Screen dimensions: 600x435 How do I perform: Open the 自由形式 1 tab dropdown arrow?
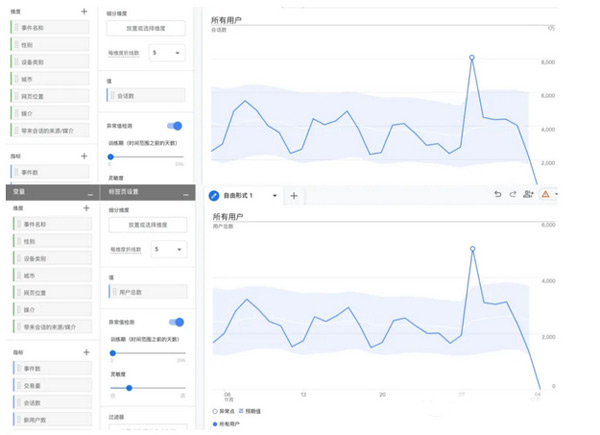pyautogui.click(x=274, y=195)
